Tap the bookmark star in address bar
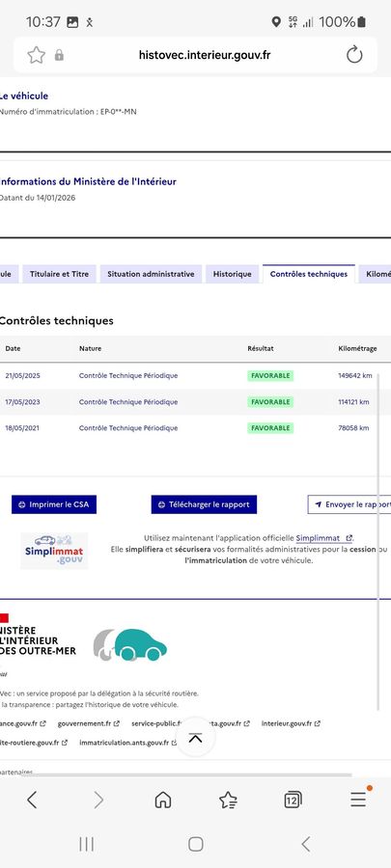 click(36, 55)
